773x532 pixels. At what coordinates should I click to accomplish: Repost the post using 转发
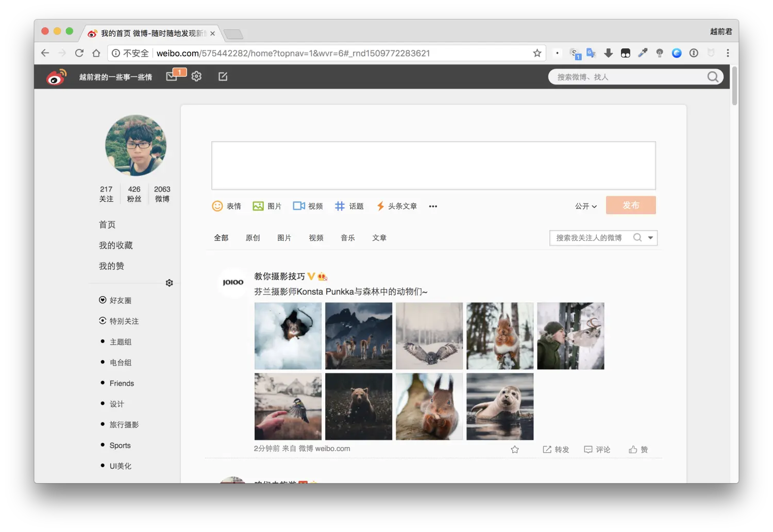click(556, 450)
